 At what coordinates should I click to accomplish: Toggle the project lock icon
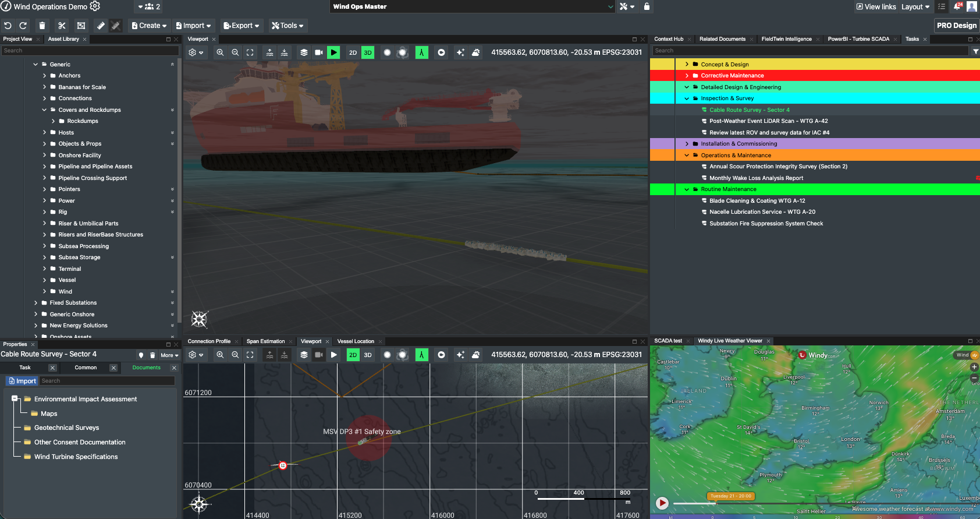647,6
